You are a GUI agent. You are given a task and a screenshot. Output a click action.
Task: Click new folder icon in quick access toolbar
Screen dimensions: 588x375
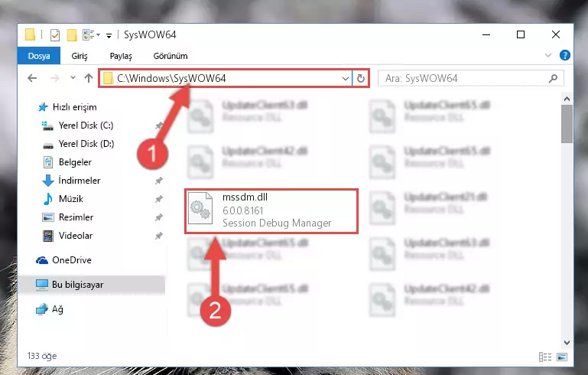pos(72,35)
